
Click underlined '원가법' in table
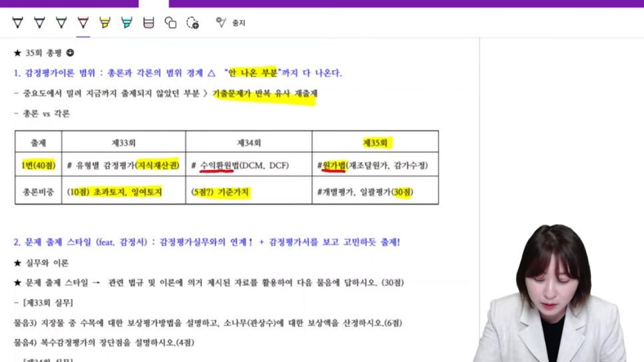[334, 165]
